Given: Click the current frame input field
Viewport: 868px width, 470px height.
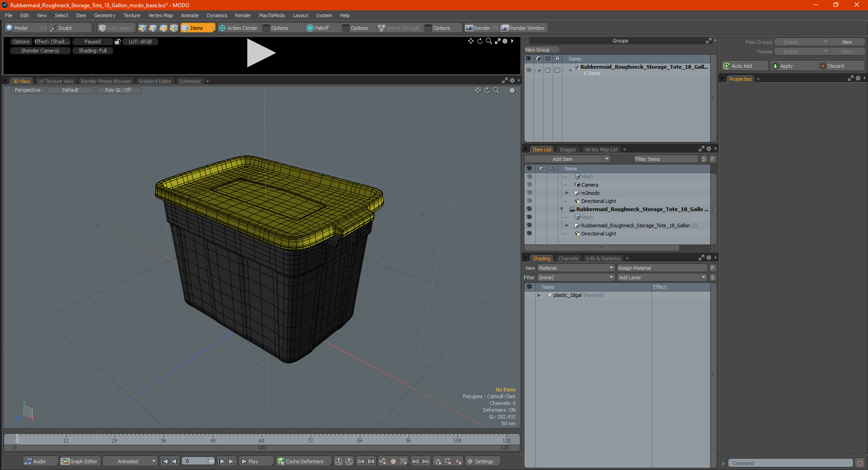Looking at the screenshot, I should click(x=195, y=461).
